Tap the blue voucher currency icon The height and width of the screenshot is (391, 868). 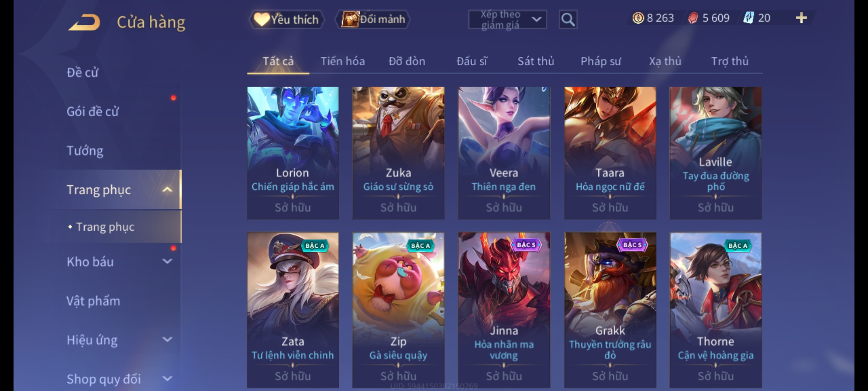[x=748, y=18]
